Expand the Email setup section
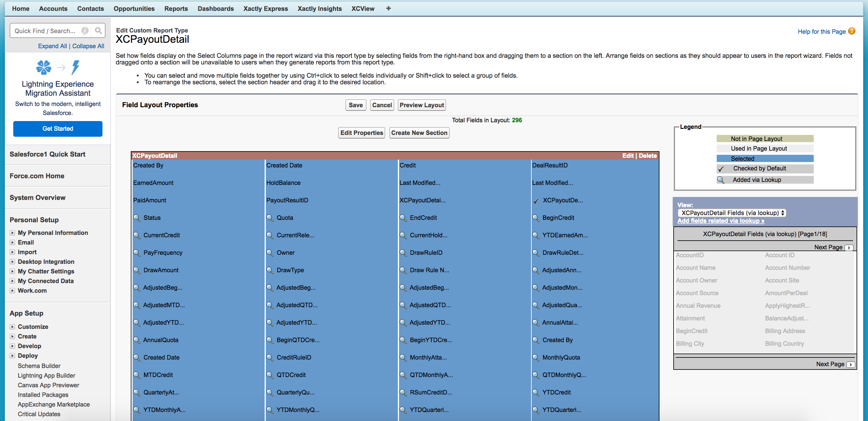Screen dimensions: 868x421 coord(12,242)
